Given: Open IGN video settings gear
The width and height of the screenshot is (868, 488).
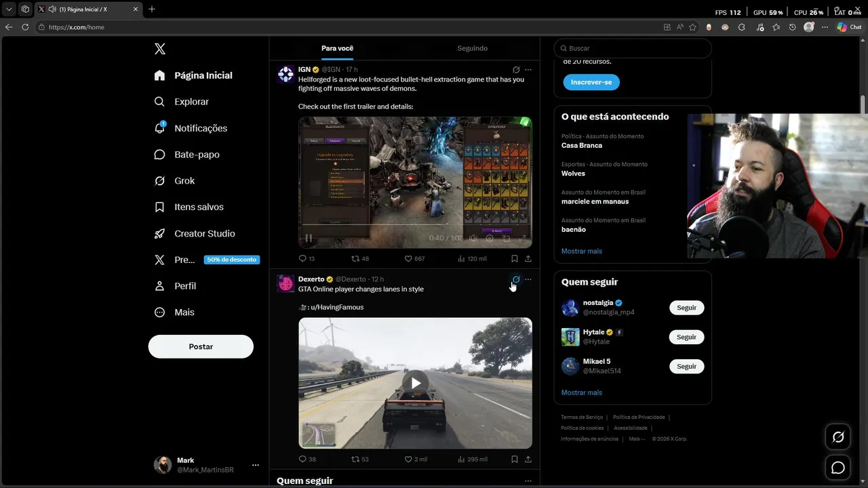Looking at the screenshot, I should [x=490, y=238].
